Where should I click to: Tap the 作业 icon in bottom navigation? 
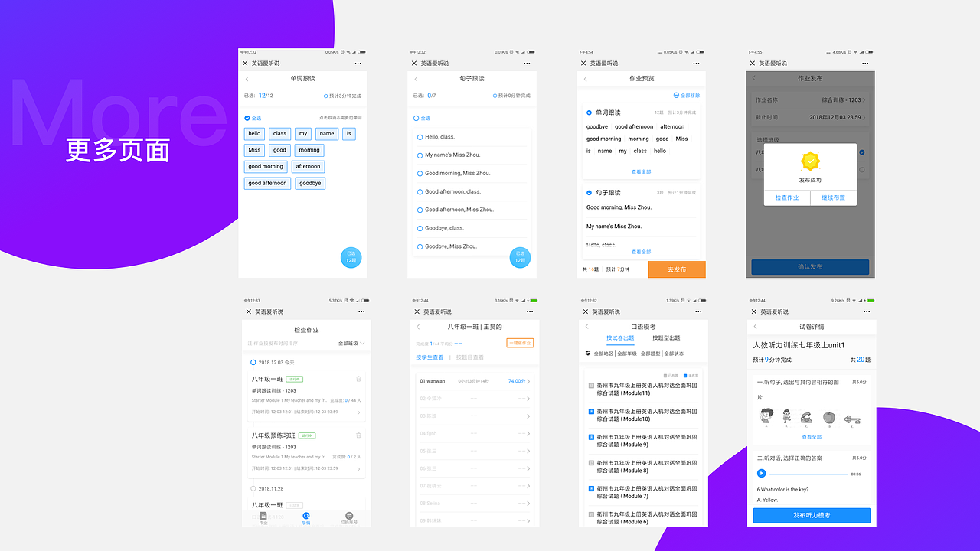[263, 517]
